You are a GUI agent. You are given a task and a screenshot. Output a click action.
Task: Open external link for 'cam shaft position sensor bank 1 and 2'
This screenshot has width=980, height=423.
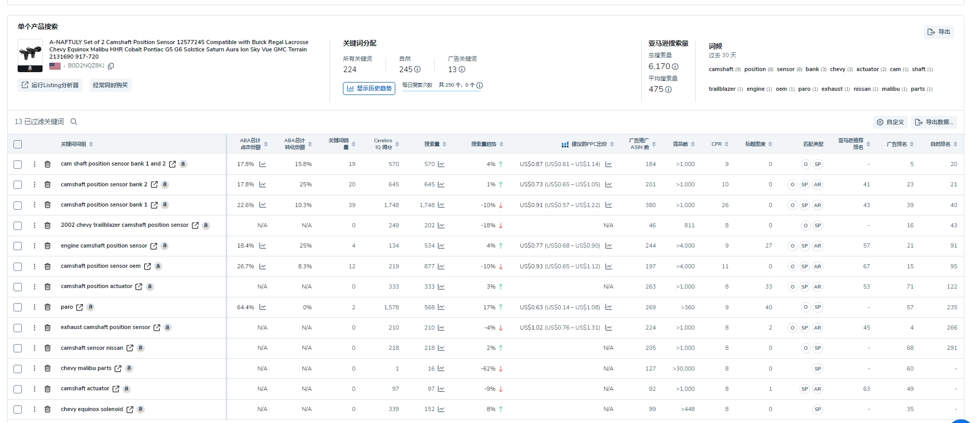pyautogui.click(x=172, y=164)
